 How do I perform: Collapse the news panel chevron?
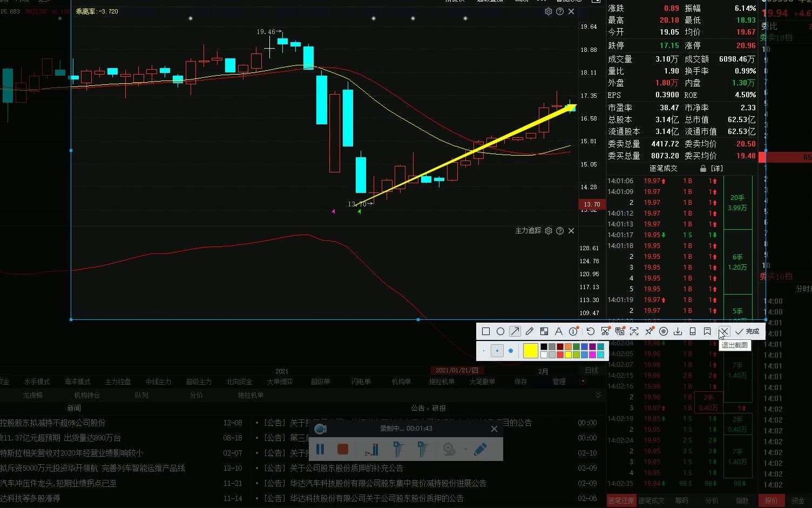click(598, 395)
